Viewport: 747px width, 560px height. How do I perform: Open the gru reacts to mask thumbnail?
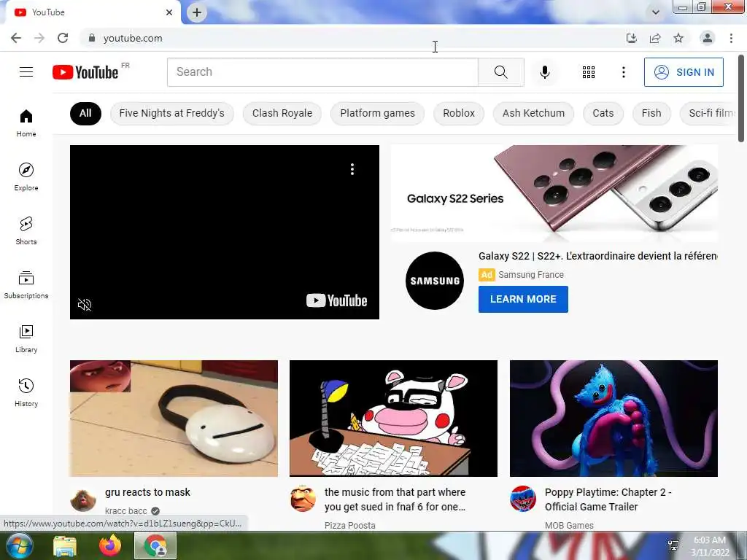point(174,419)
